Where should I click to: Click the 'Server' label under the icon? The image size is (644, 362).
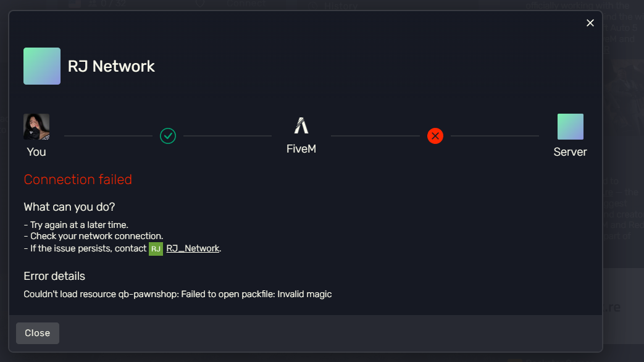point(570,152)
